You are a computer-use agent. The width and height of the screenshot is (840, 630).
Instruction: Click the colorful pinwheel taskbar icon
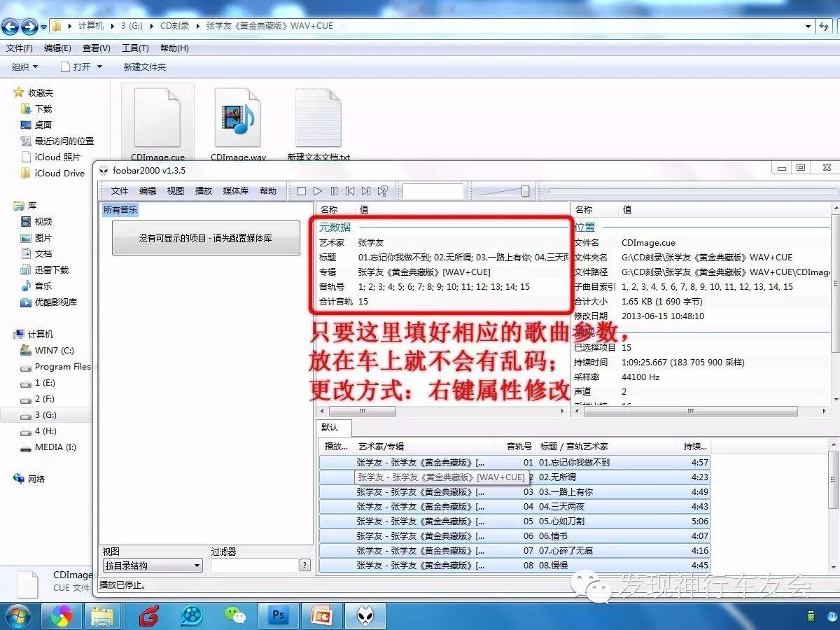[x=62, y=616]
